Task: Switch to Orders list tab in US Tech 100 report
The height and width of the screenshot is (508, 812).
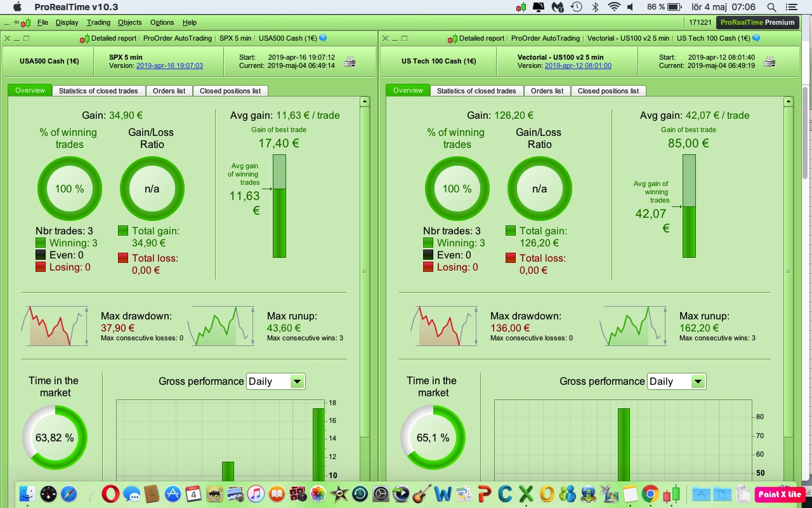Action: pos(547,91)
